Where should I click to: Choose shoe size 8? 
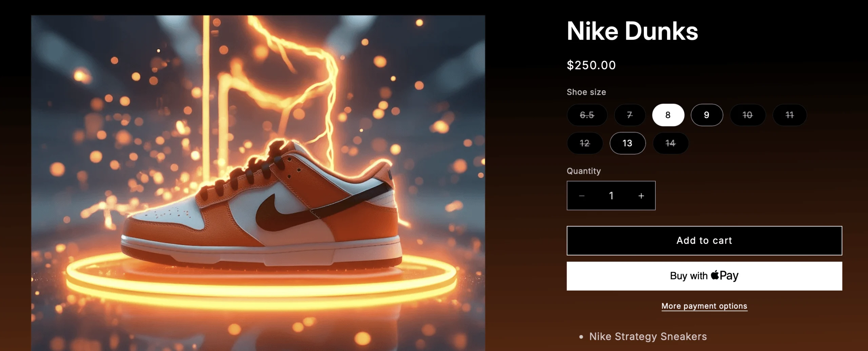point(668,115)
